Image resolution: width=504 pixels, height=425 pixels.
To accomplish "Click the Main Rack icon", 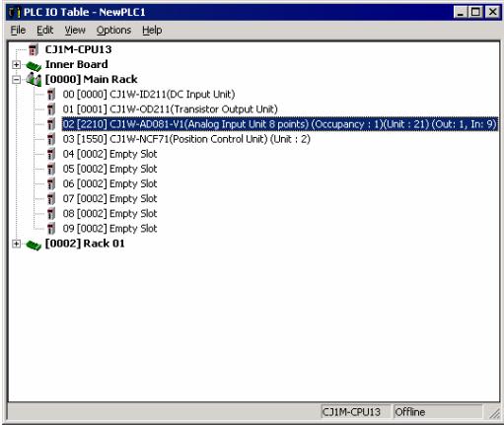I will [x=34, y=80].
